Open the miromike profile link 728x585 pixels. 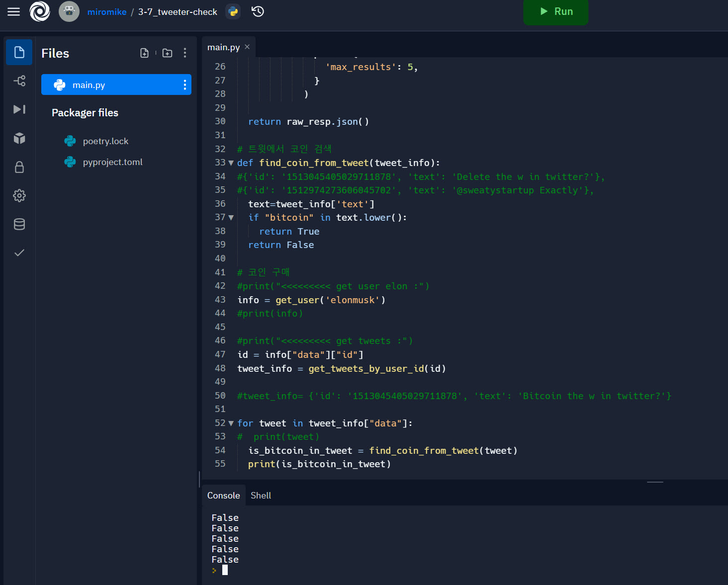coord(107,12)
